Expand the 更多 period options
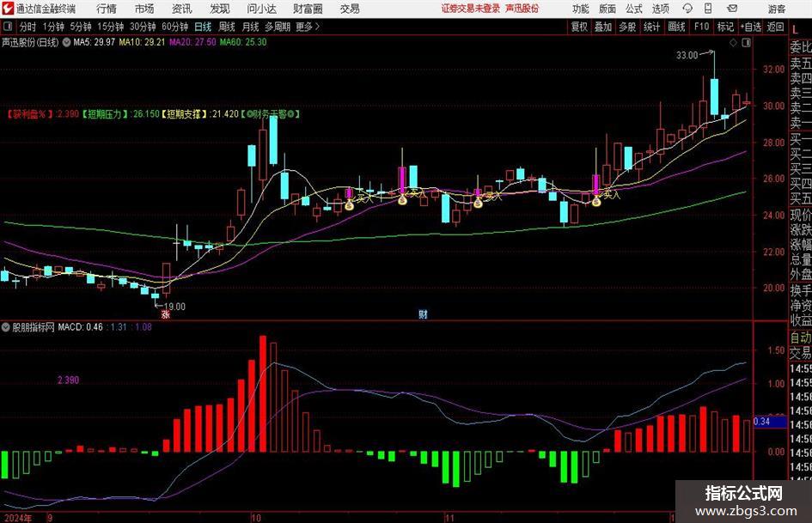The image size is (812, 523). pyautogui.click(x=308, y=27)
